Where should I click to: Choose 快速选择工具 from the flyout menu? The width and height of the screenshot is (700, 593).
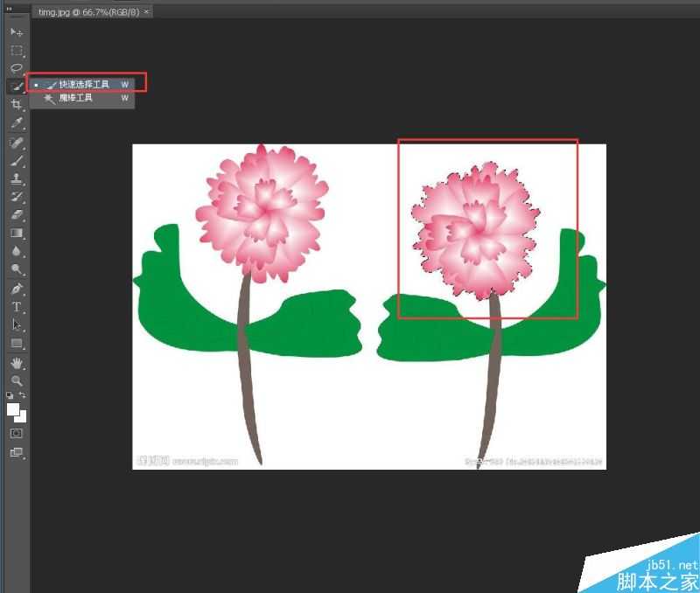pos(84,84)
